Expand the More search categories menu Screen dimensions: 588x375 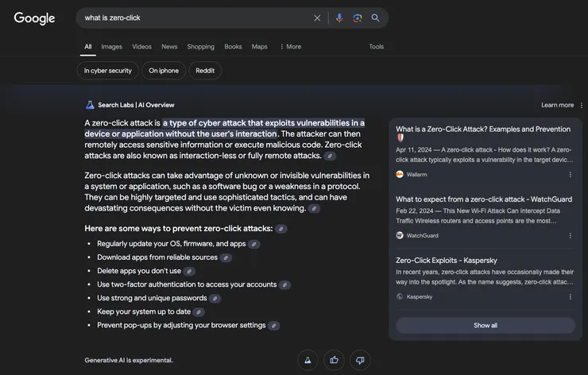click(x=291, y=47)
